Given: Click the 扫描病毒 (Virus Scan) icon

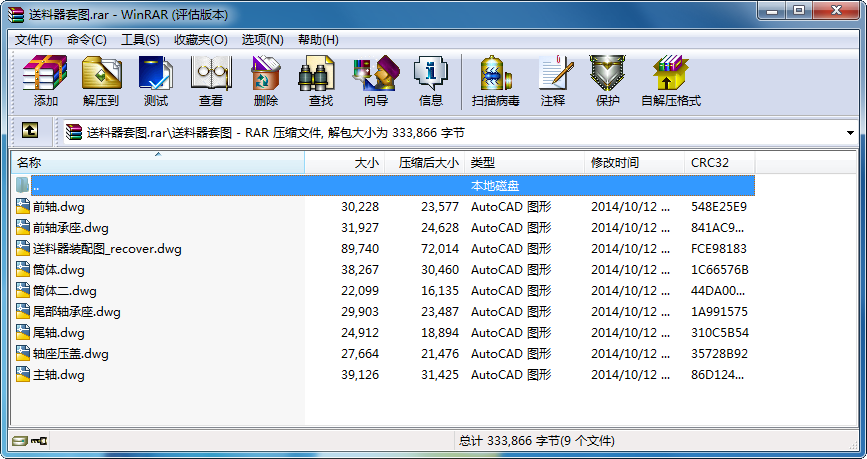Looking at the screenshot, I should (495, 73).
